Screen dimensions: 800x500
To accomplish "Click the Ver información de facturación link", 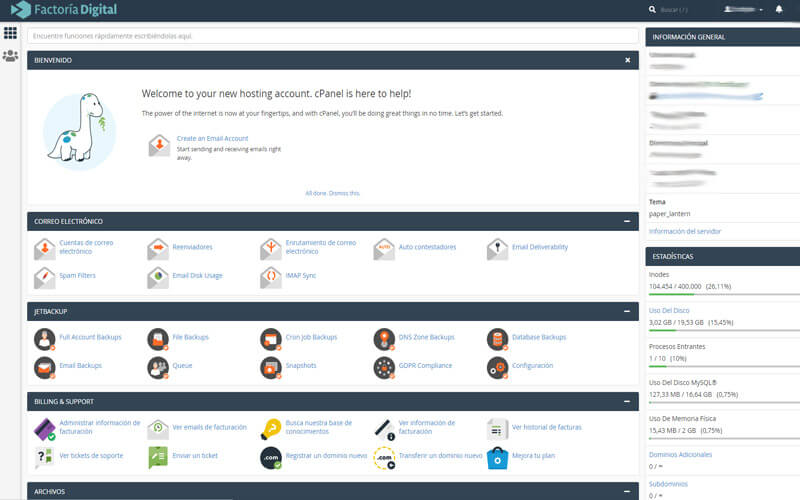I will point(427,427).
